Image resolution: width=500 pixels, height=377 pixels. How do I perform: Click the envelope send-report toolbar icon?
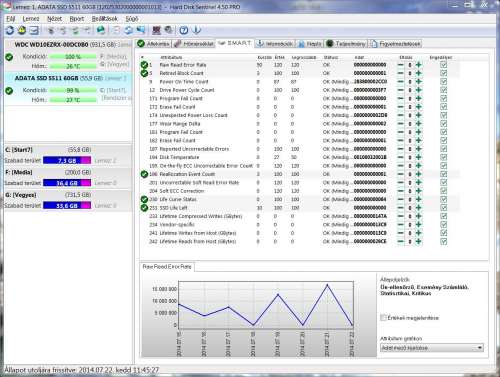pyautogui.click(x=34, y=30)
